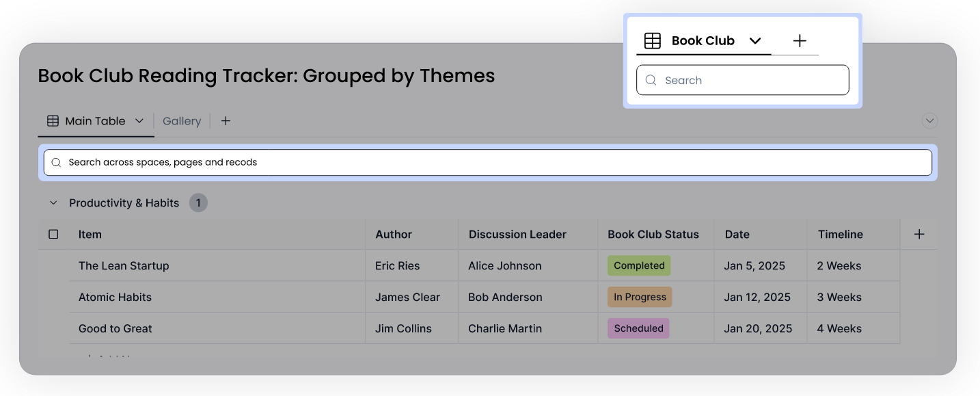980x396 pixels.
Task: Focus the Search across spaces, pages field
Action: pos(488,163)
